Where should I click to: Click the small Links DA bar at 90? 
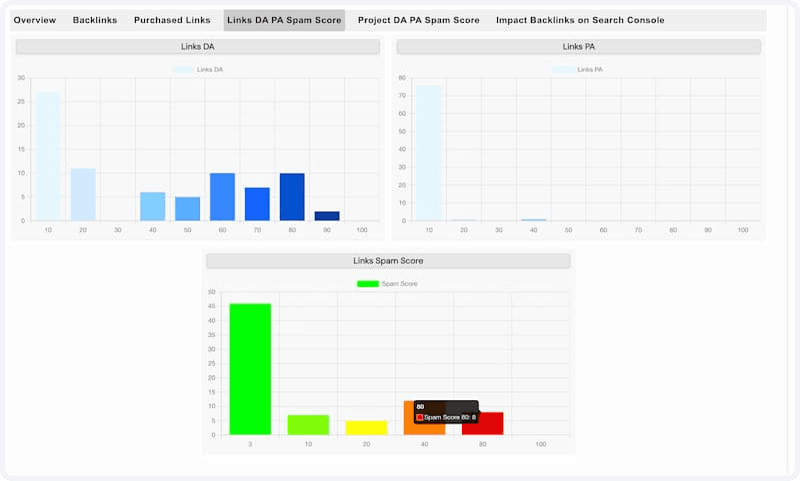click(327, 216)
